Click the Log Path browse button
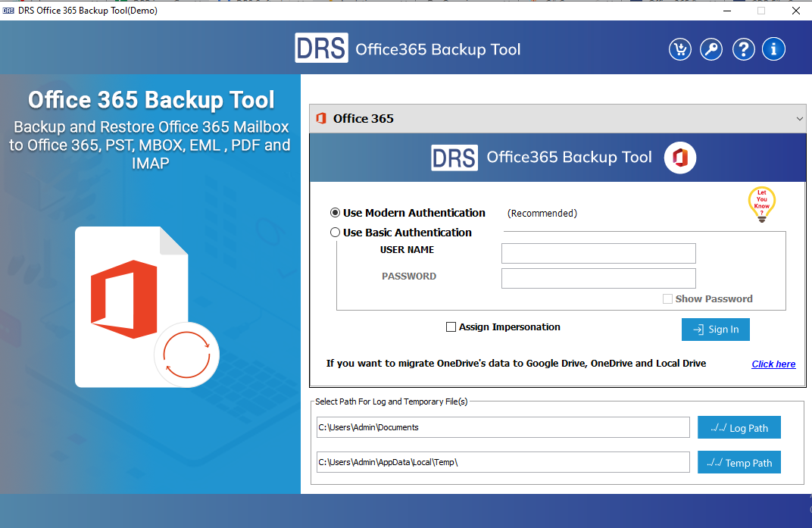Image resolution: width=812 pixels, height=528 pixels. 739,428
